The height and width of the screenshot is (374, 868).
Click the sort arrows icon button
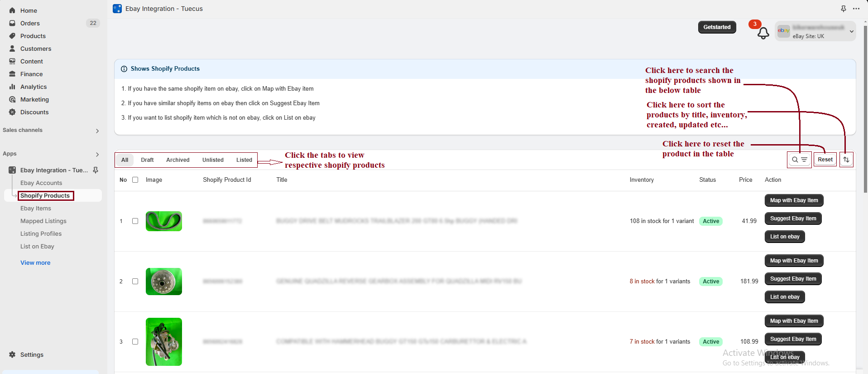(x=846, y=160)
